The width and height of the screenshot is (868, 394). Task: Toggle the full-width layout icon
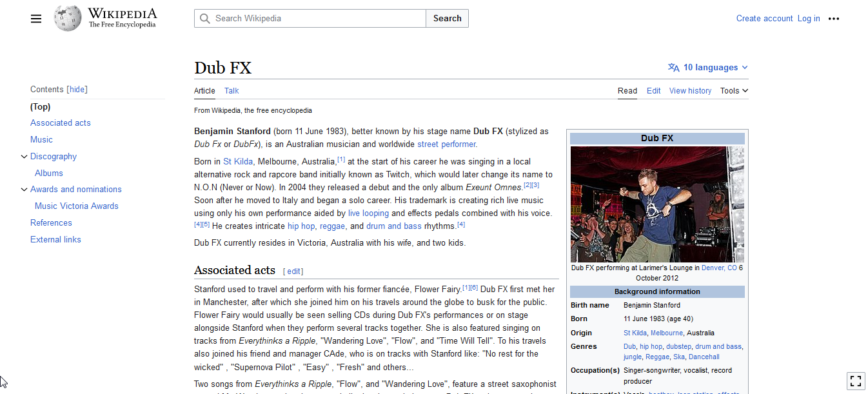[856, 380]
